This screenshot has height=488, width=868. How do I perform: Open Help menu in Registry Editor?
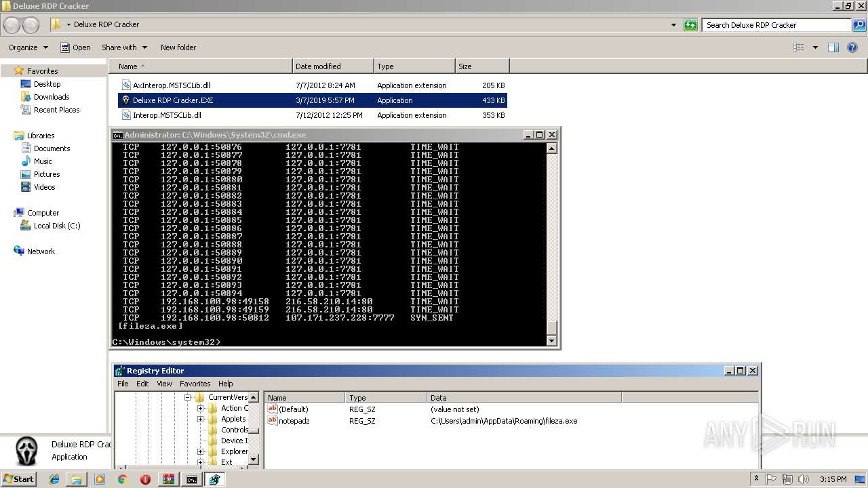pyautogui.click(x=226, y=384)
